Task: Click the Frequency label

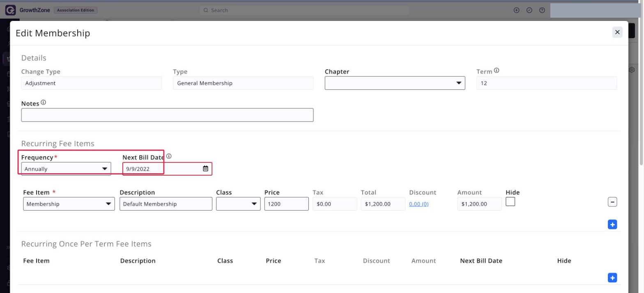Action: [x=37, y=157]
